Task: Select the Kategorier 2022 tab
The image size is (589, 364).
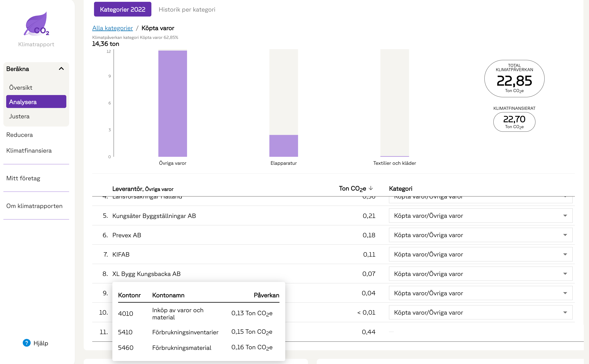Action: click(x=123, y=9)
